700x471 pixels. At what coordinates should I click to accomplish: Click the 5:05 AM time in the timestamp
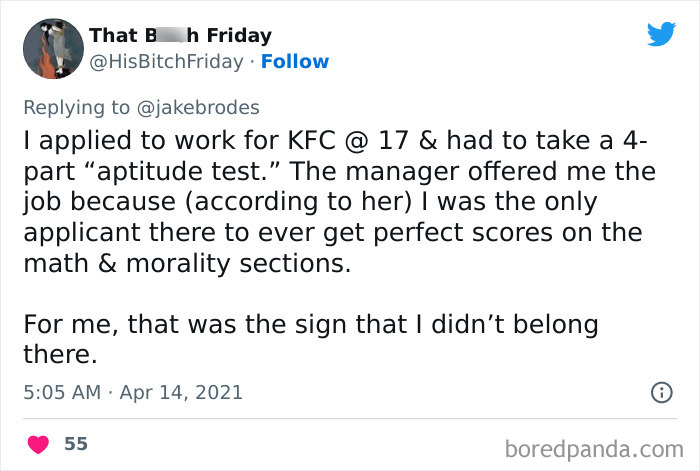tap(61, 392)
